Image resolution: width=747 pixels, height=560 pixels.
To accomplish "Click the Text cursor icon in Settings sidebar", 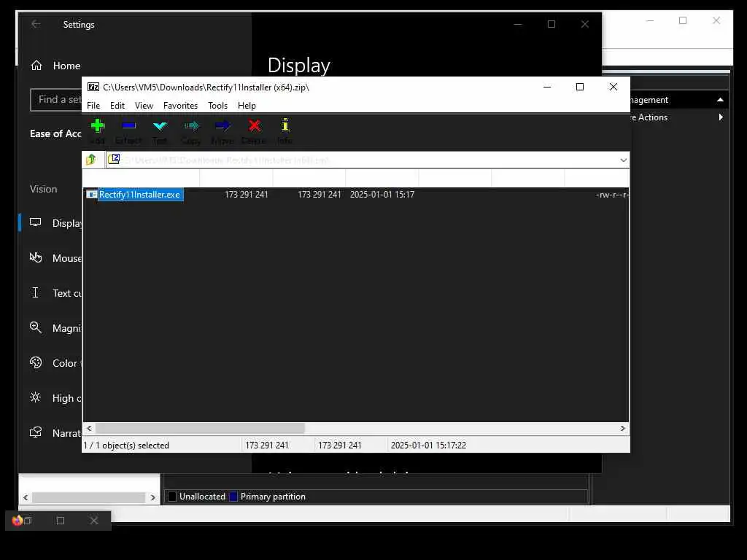I will [35, 292].
